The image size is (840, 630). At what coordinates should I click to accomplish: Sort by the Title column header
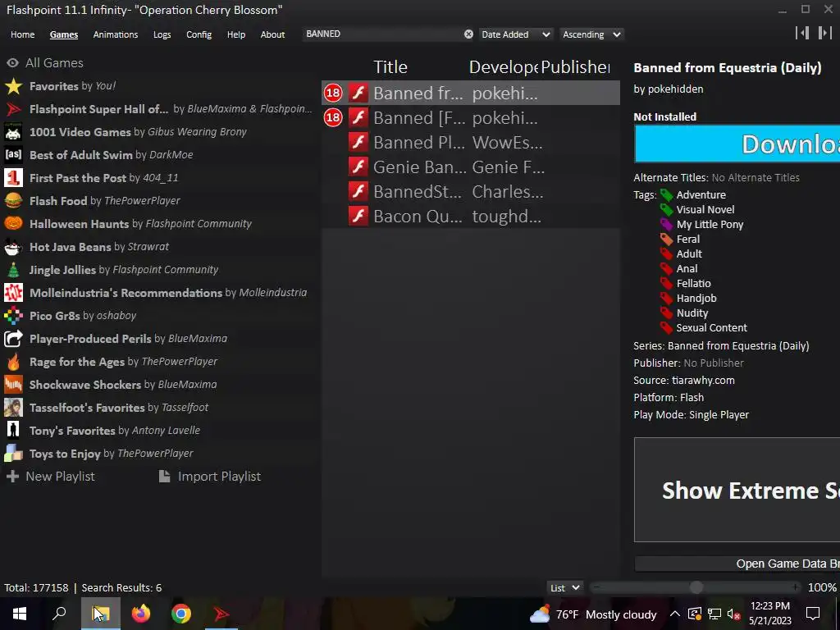(x=390, y=67)
